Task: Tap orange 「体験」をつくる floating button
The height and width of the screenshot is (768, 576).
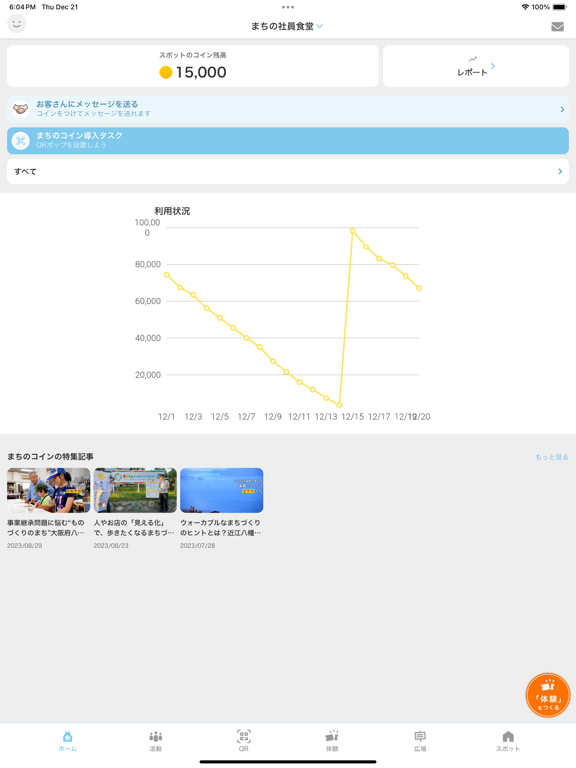Action: point(548,695)
